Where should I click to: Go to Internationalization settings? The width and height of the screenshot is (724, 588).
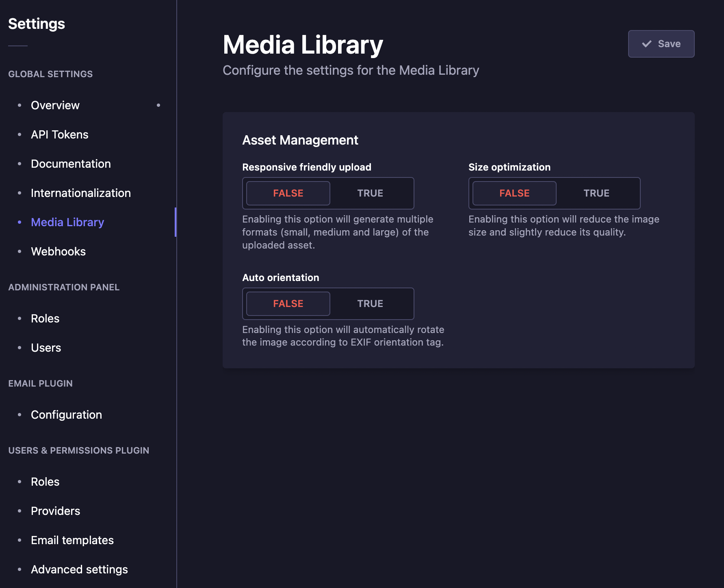[80, 193]
